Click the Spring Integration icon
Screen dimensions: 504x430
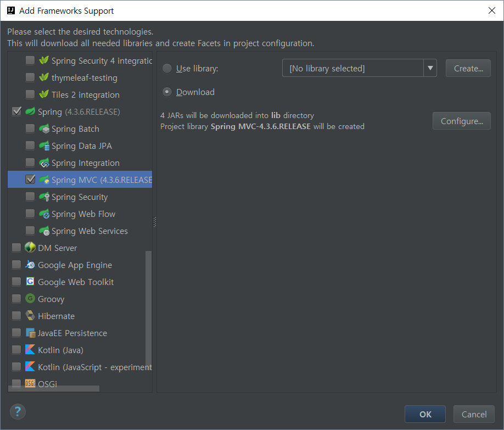tap(44, 163)
